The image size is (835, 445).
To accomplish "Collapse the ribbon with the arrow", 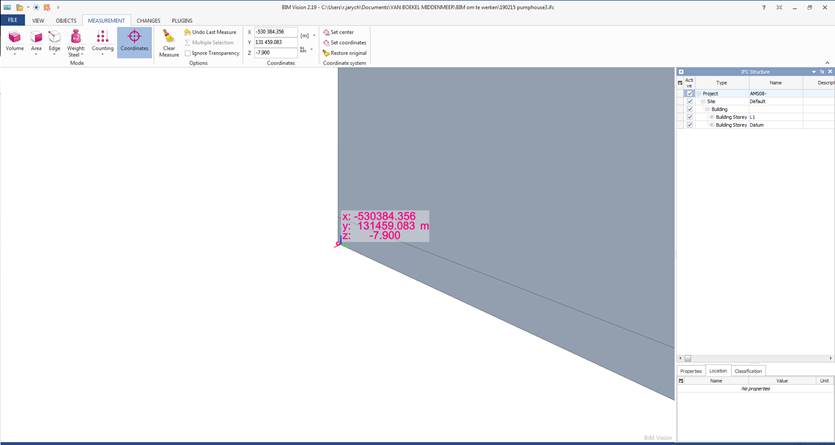I will click(828, 63).
